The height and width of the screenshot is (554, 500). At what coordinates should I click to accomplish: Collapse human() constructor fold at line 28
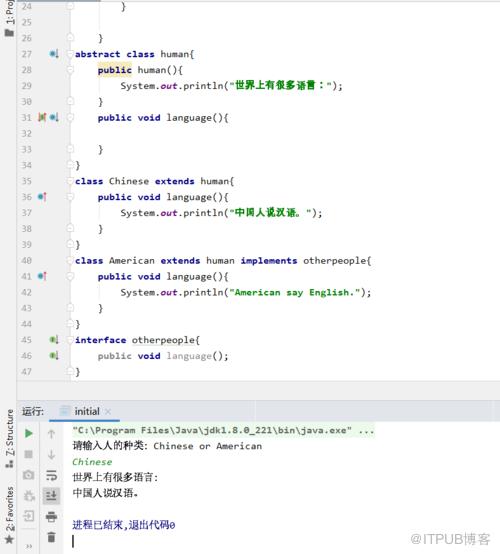[x=70, y=70]
